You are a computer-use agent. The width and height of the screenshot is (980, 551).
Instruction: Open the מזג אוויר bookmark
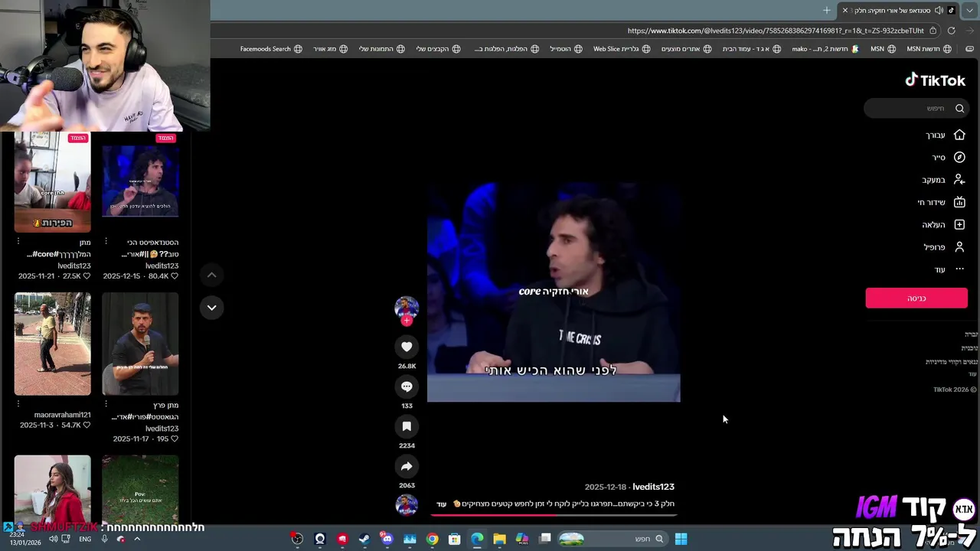click(x=330, y=49)
